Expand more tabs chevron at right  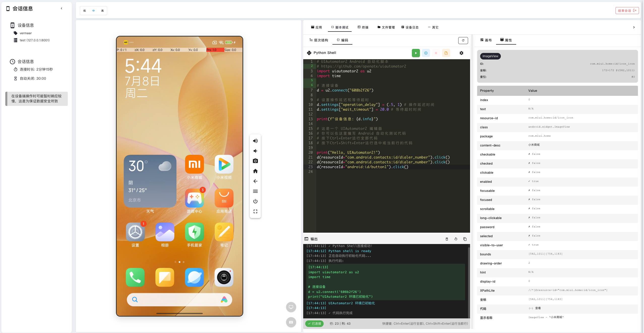[634, 27]
